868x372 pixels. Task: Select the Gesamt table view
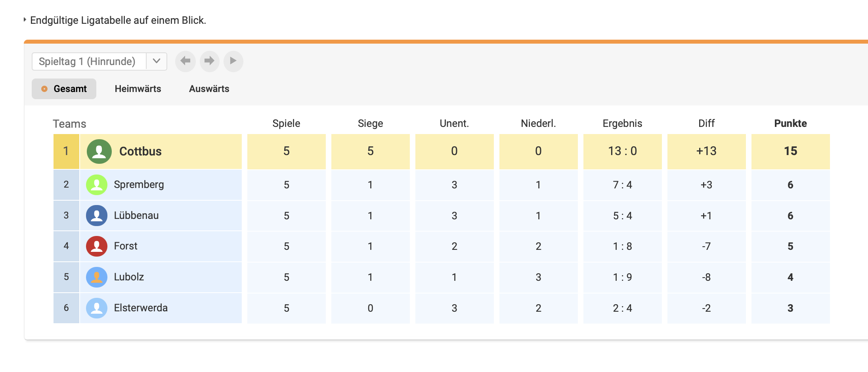point(64,89)
